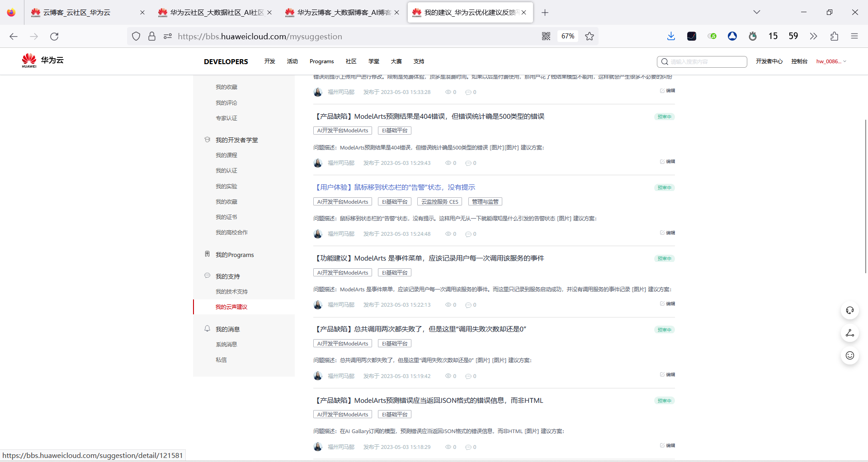The height and width of the screenshot is (462, 868).
Task: Open the site permissions icon in address bar
Action: (x=168, y=36)
